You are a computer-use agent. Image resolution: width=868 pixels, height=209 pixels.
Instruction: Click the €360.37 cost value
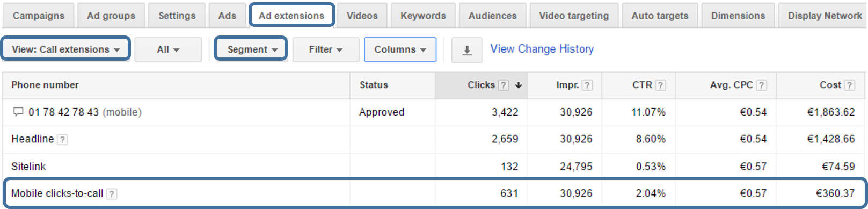pos(835,193)
